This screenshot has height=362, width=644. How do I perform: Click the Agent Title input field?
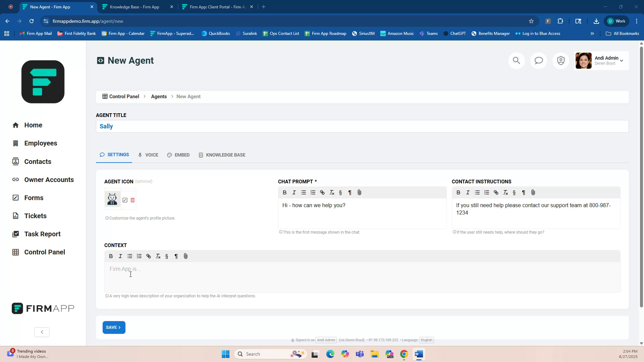(362, 126)
